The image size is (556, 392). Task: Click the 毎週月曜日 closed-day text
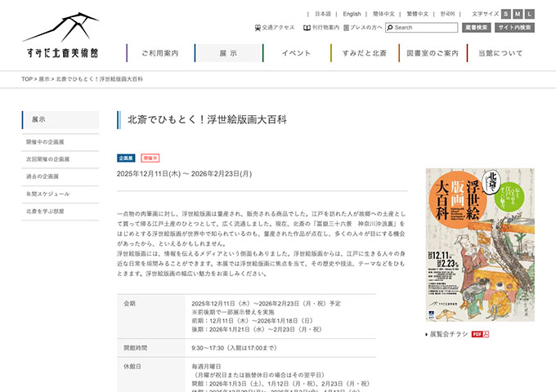pyautogui.click(x=206, y=367)
